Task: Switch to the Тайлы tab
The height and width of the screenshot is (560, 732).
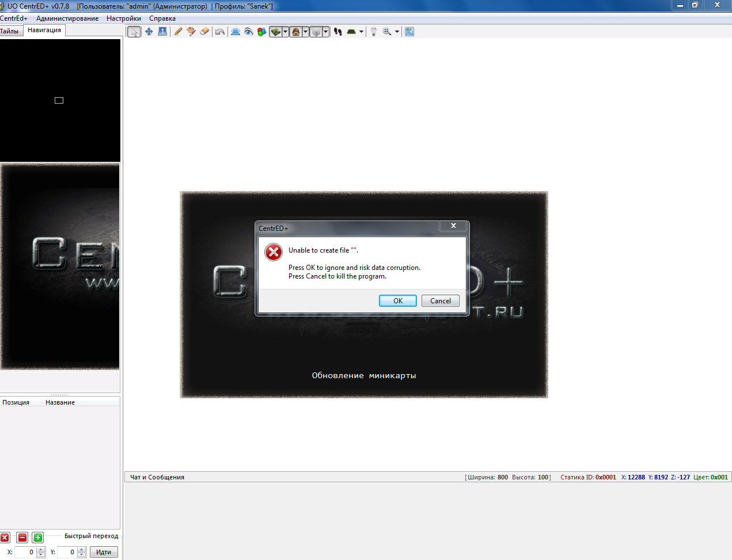Action: click(10, 31)
